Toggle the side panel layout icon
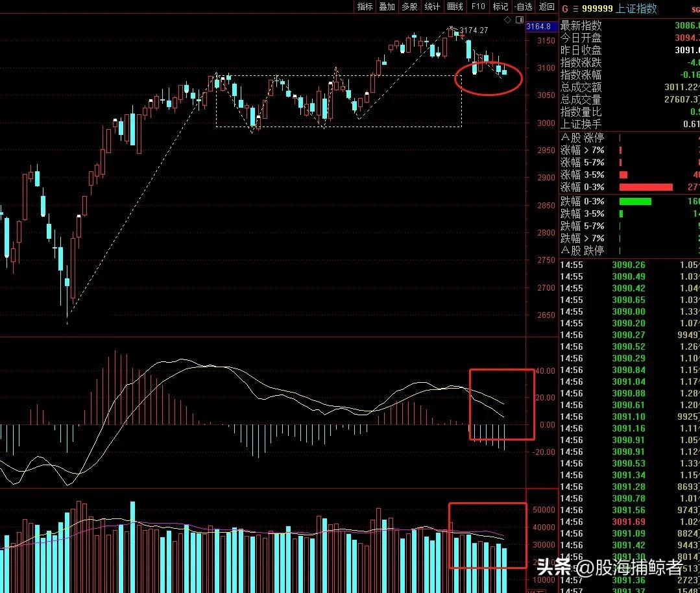Viewport: 700px width, 593px height. click(519, 20)
